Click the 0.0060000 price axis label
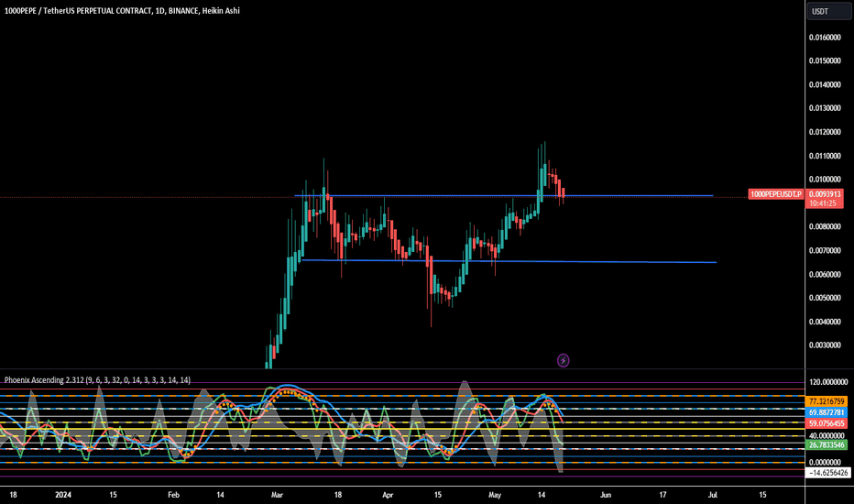This screenshot has width=854, height=504. click(825, 274)
